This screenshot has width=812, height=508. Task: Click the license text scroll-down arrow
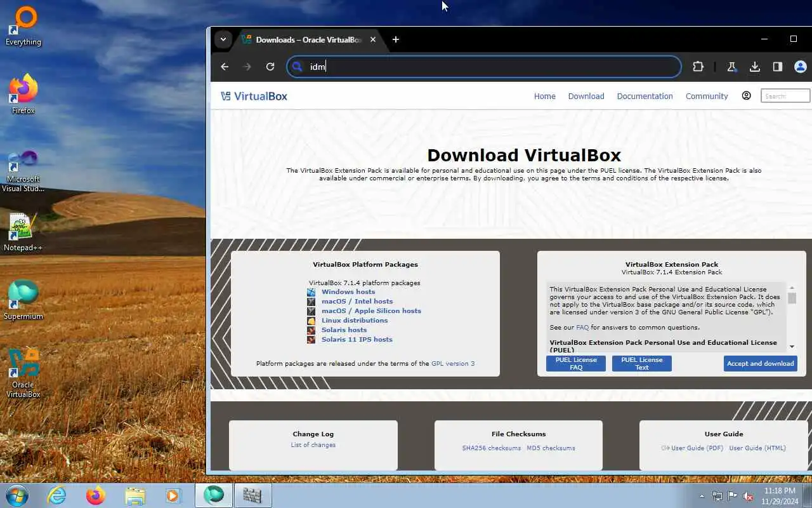pos(792,347)
